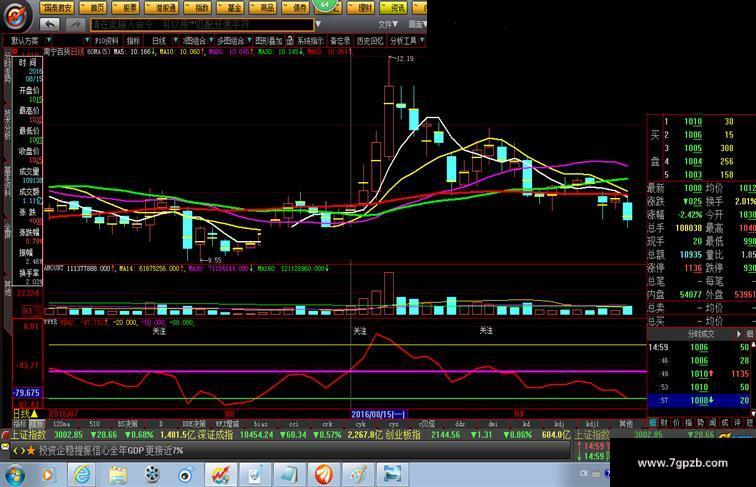Open Internet Explorer from the taskbar
Viewport: 756px width, 487px height.
pos(82,475)
